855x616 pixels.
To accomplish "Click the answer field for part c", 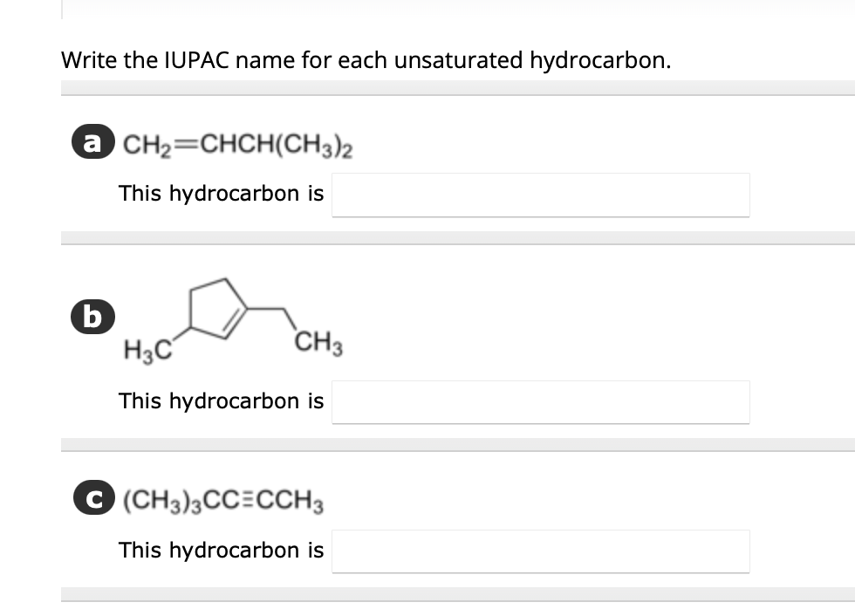I will [541, 551].
